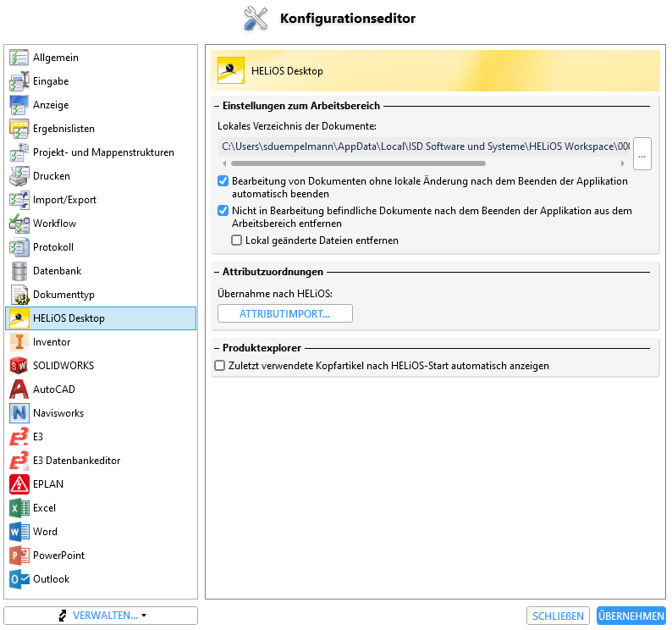Click the Inventor icon
This screenshot has width=672, height=630.
click(19, 342)
